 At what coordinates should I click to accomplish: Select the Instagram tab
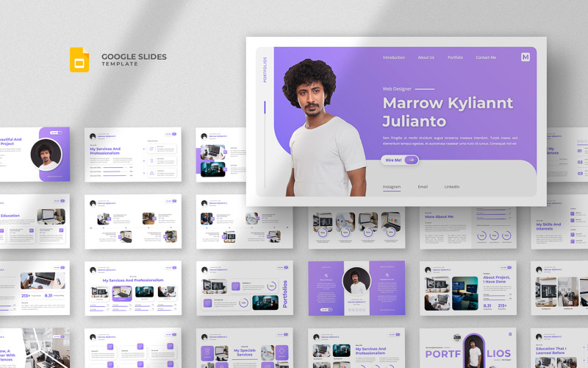[x=392, y=187]
